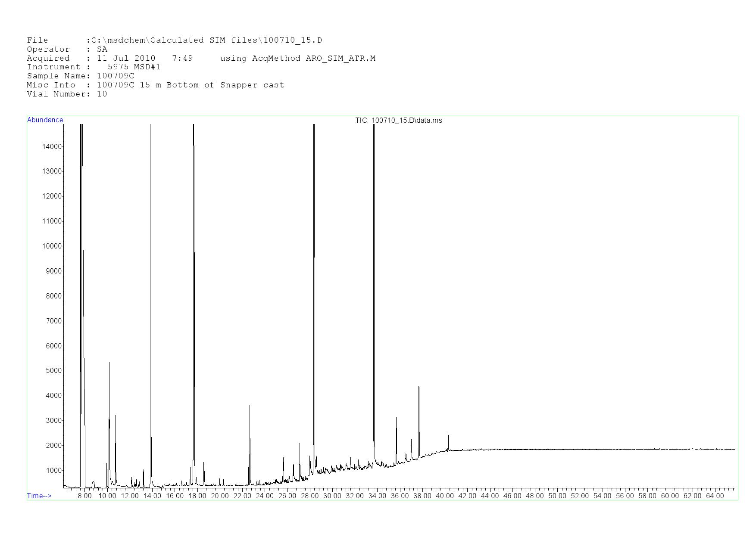The width and height of the screenshot is (756, 534).
Task: Click the Time--> axis label
Action: [x=39, y=496]
